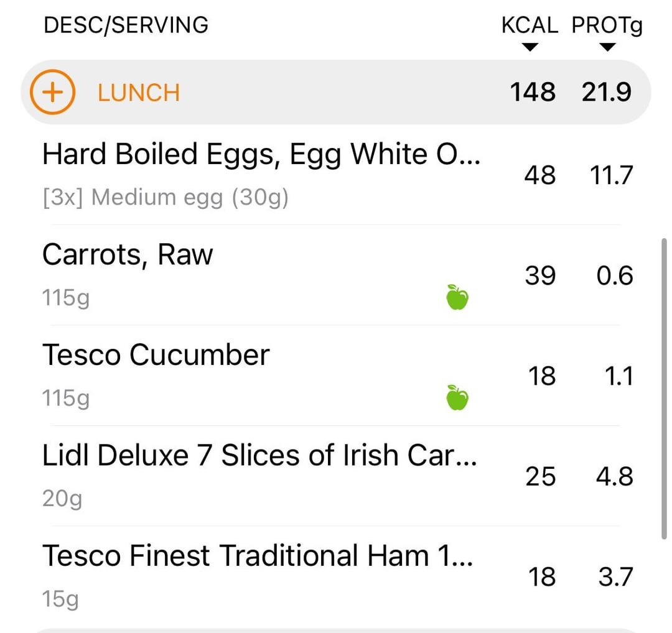Open the PROTg column dropdown arrow
672x633 pixels.
point(607,47)
